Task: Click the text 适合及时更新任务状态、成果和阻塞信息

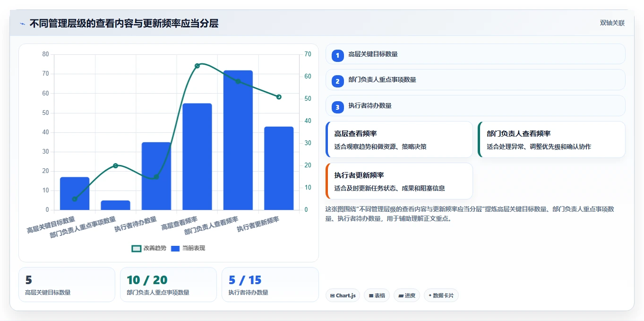Action: coord(389,188)
